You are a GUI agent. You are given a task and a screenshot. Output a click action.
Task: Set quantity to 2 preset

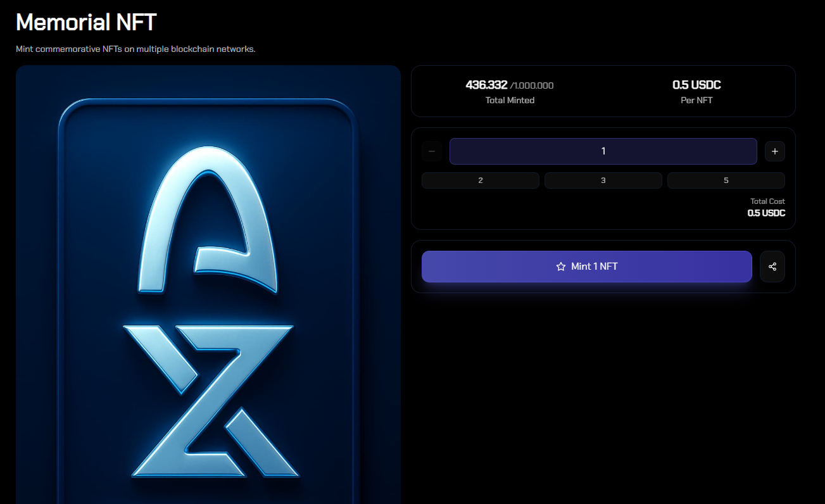coord(481,180)
